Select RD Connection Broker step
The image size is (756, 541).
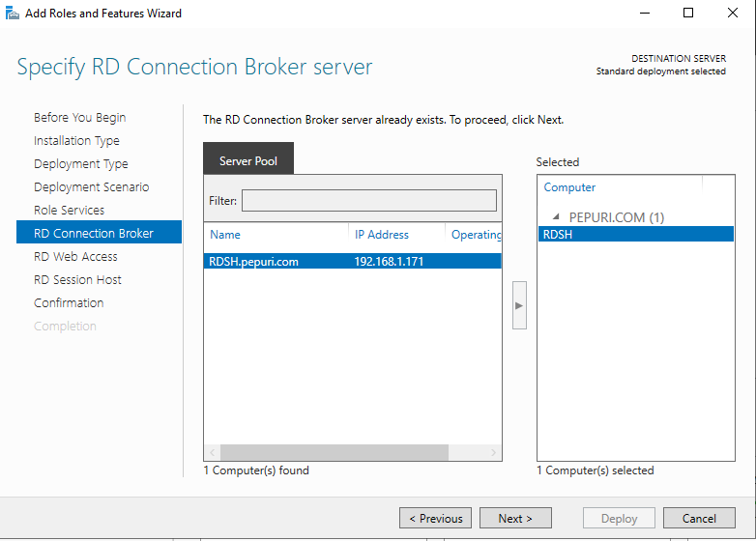(x=99, y=232)
